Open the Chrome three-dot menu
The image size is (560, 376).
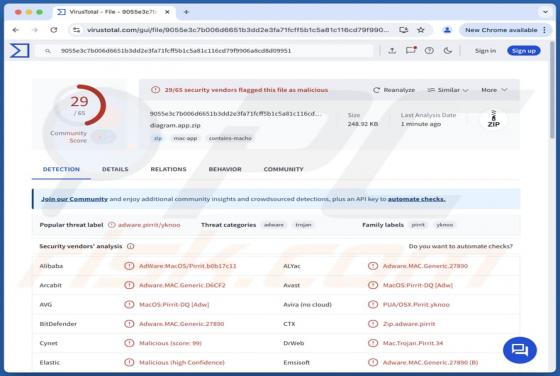[x=544, y=30]
